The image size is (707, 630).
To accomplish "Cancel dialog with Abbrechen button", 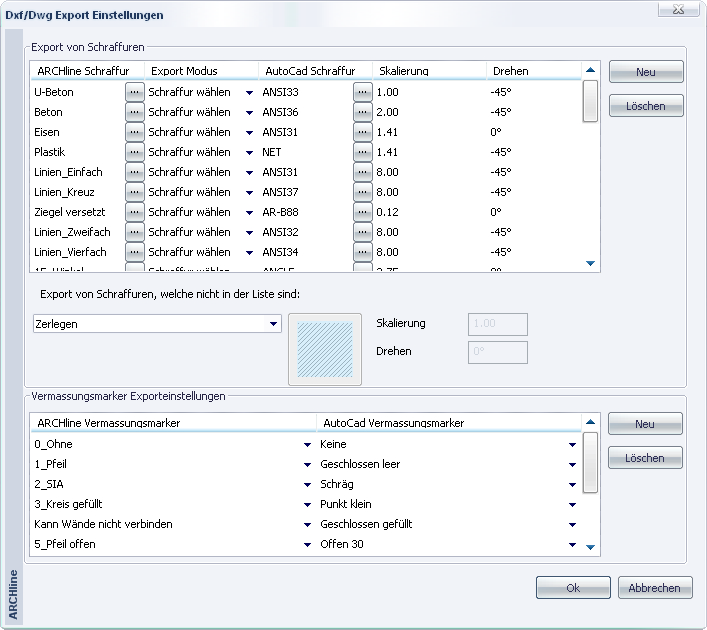I will tap(655, 588).
